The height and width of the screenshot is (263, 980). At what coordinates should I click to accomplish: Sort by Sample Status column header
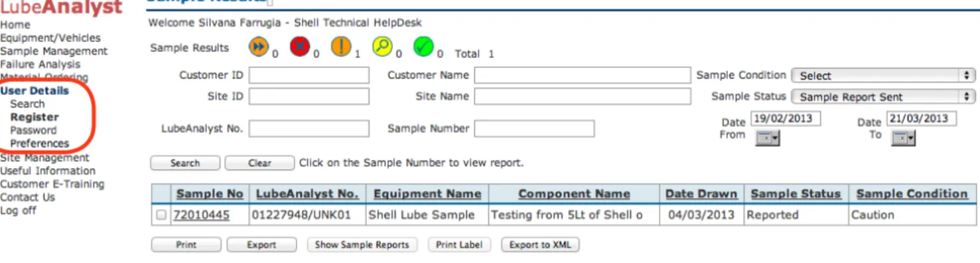pos(796,194)
